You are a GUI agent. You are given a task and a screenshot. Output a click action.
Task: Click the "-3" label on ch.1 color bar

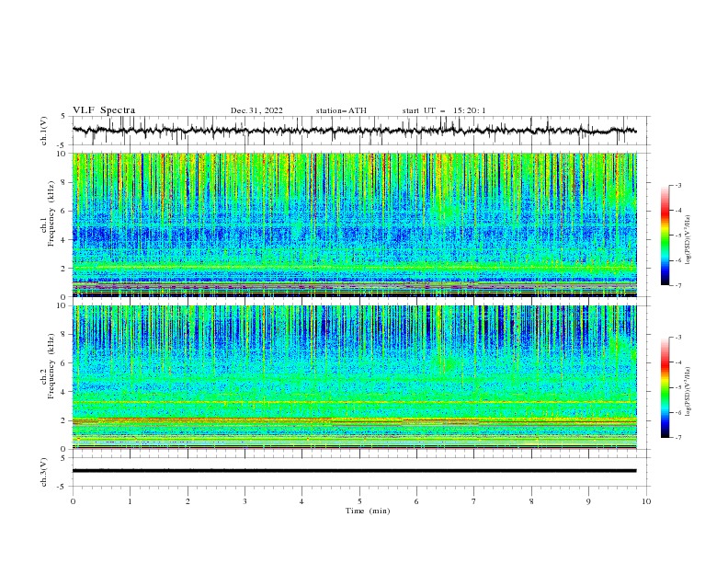pyautogui.click(x=677, y=185)
